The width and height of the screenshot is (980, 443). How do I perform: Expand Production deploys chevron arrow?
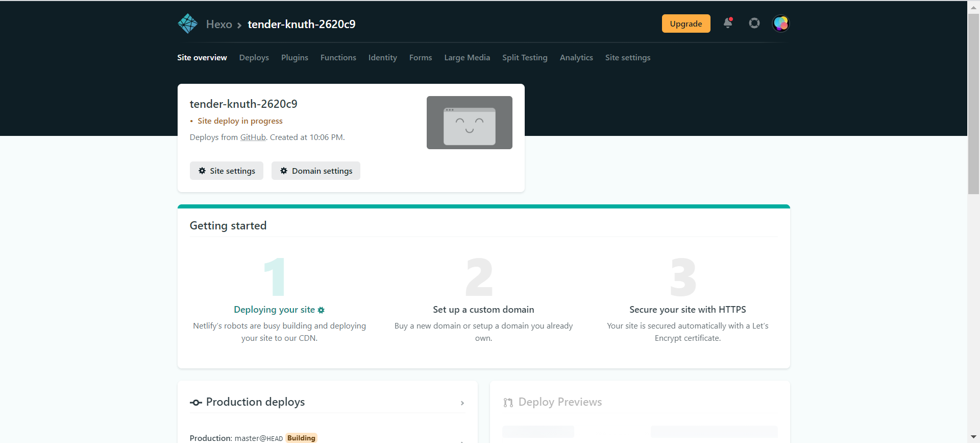point(462,403)
